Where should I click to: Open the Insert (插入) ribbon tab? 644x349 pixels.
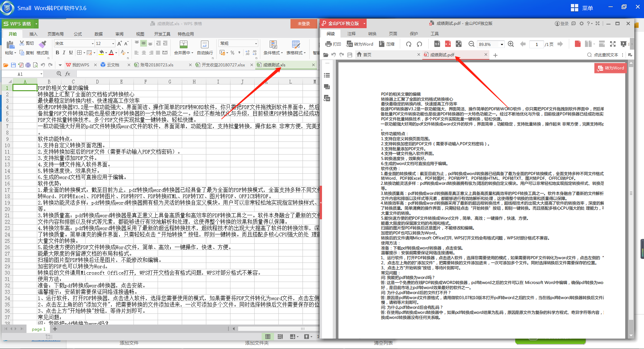pyautogui.click(x=33, y=34)
